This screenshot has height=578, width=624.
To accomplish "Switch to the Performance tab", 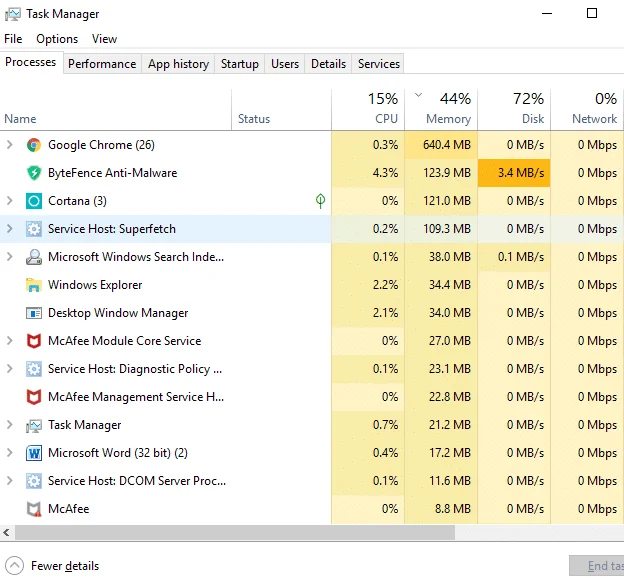I will (x=102, y=64).
